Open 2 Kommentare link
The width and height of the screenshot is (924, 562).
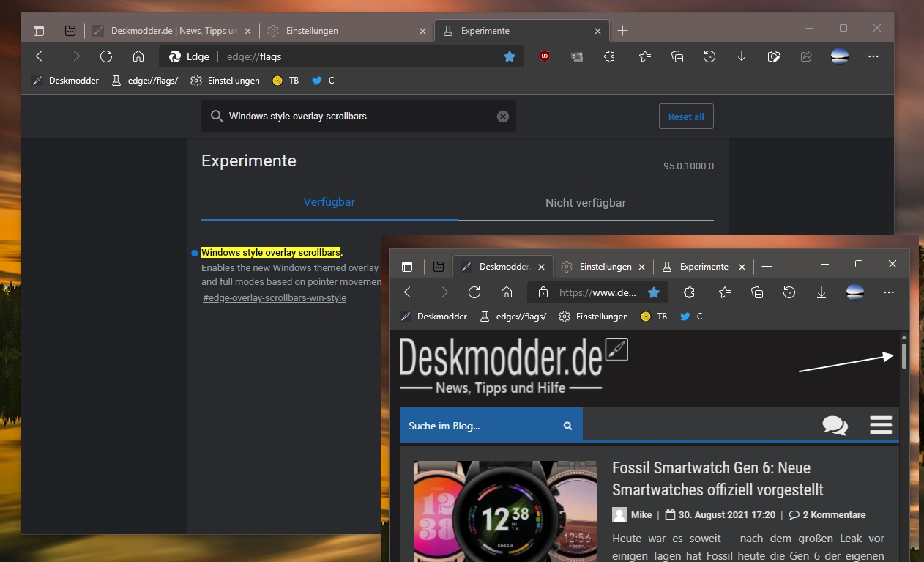pos(827,514)
